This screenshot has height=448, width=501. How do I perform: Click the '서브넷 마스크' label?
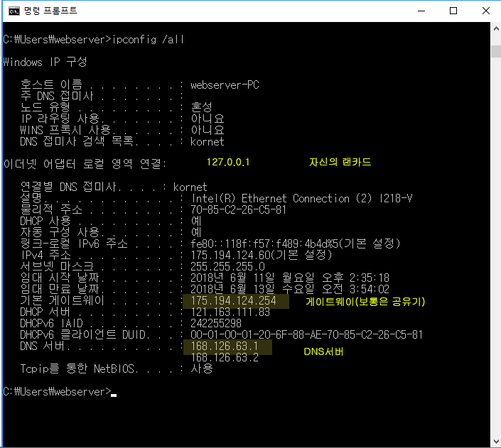click(x=57, y=266)
